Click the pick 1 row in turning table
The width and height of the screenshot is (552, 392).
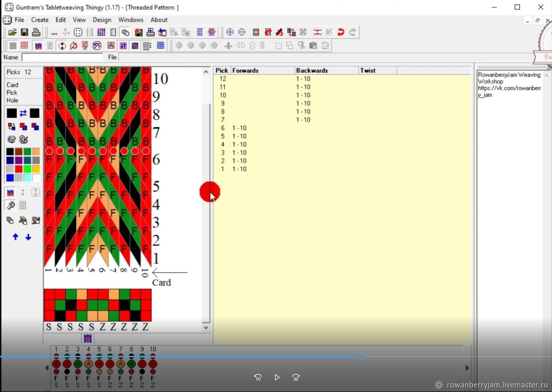(x=343, y=169)
